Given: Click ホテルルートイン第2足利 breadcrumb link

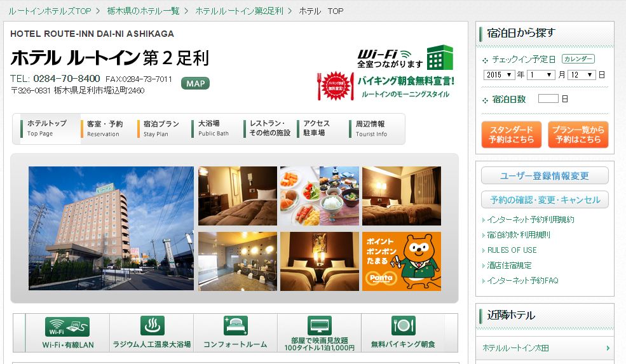Looking at the screenshot, I should click(x=239, y=11).
